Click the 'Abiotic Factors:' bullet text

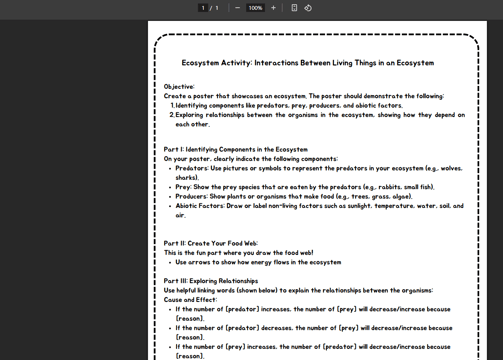click(319, 210)
